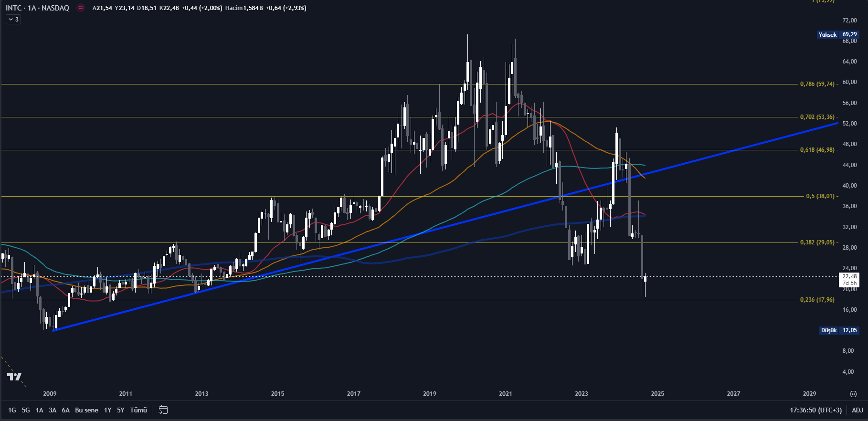The image size is (868, 421).
Task: Open the go-to-date calendar icon
Action: point(163,410)
